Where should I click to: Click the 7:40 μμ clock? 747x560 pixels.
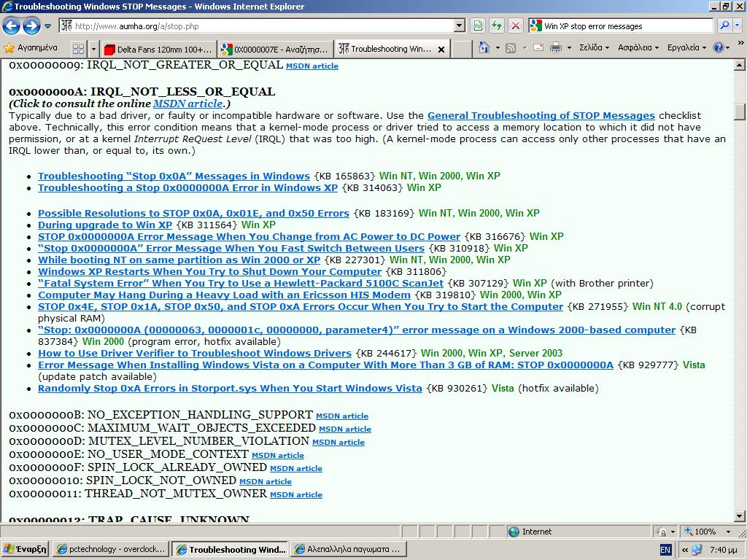click(723, 550)
